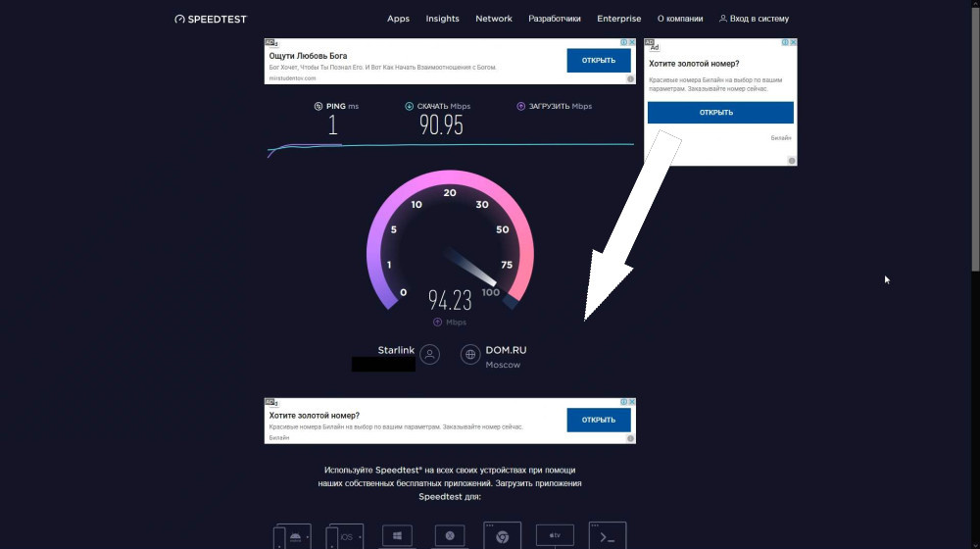
Task: Click the Starlink provider name
Action: click(x=396, y=350)
